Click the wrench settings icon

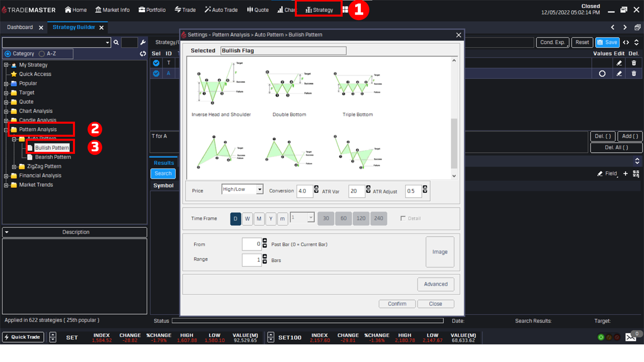[143, 43]
